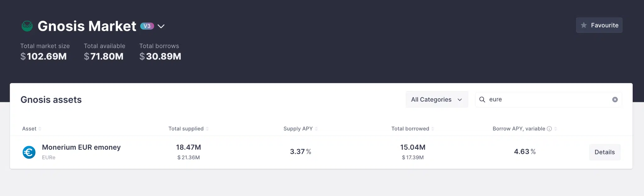Image resolution: width=644 pixels, height=196 pixels.
Task: Click the Gnosis Market title
Action: (x=87, y=26)
